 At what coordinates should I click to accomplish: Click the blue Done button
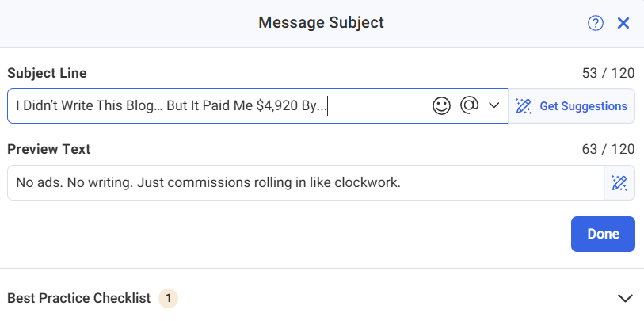coord(603,234)
